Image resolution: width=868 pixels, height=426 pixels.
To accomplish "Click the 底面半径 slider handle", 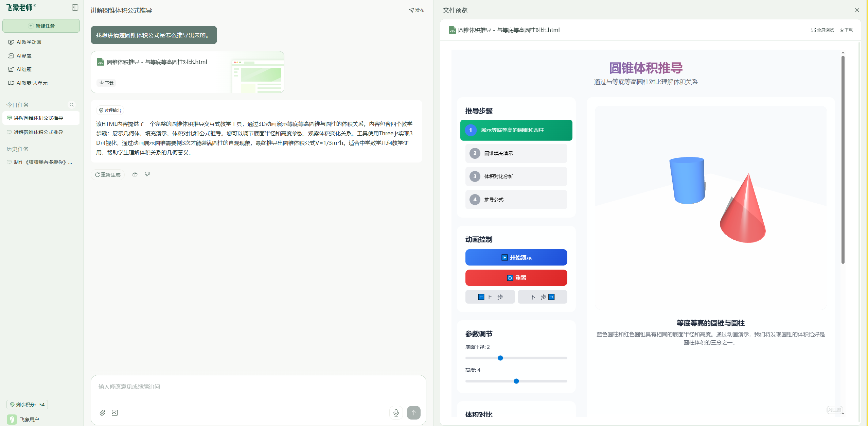I will click(x=500, y=358).
